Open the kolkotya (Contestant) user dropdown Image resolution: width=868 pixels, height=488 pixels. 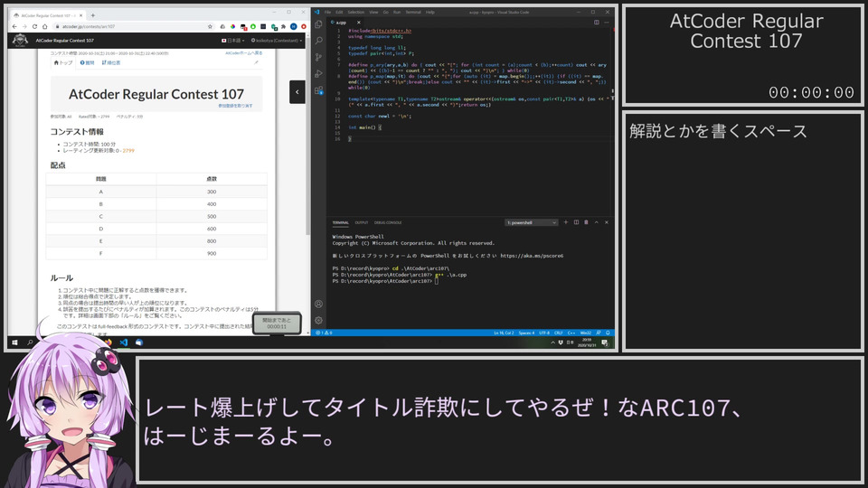click(x=277, y=41)
